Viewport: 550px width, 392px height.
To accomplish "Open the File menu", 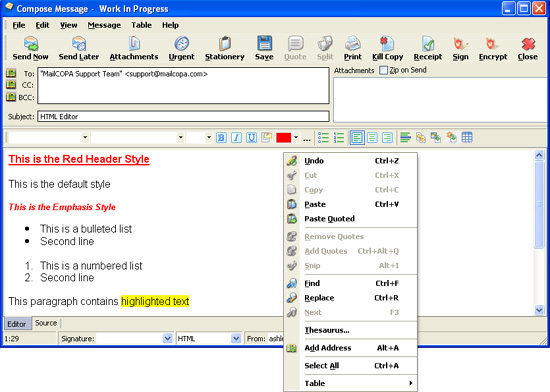I will point(19,25).
